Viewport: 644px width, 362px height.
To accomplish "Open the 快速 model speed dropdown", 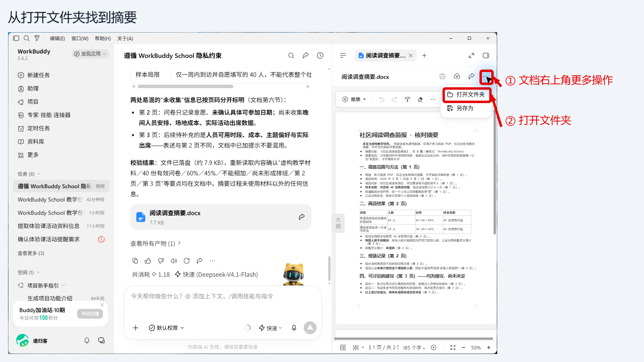I will [x=271, y=328].
